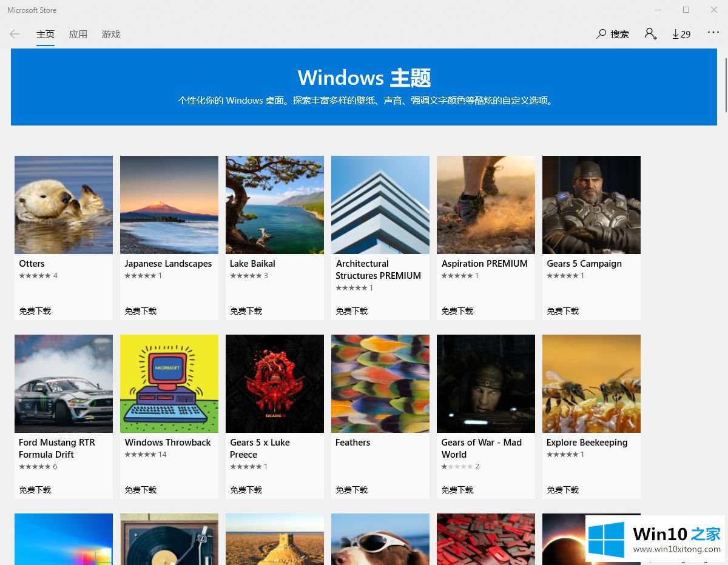Image resolution: width=728 pixels, height=565 pixels.
Task: Click the user account icon
Action: click(650, 34)
